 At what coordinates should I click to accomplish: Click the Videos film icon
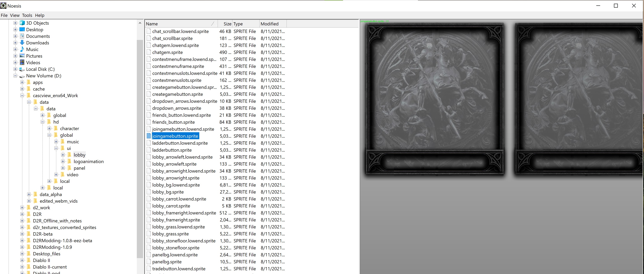(22, 62)
